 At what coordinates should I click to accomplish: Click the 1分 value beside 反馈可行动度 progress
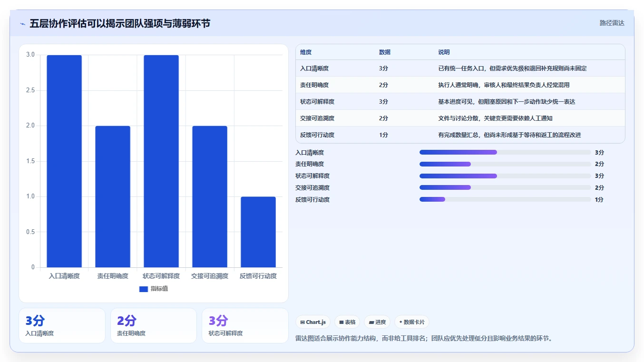pos(599,200)
